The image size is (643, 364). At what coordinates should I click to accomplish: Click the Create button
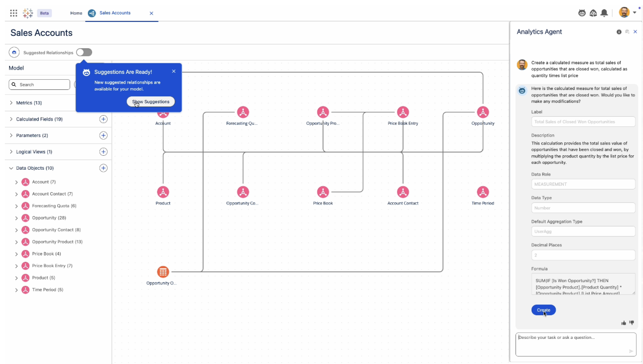click(543, 310)
